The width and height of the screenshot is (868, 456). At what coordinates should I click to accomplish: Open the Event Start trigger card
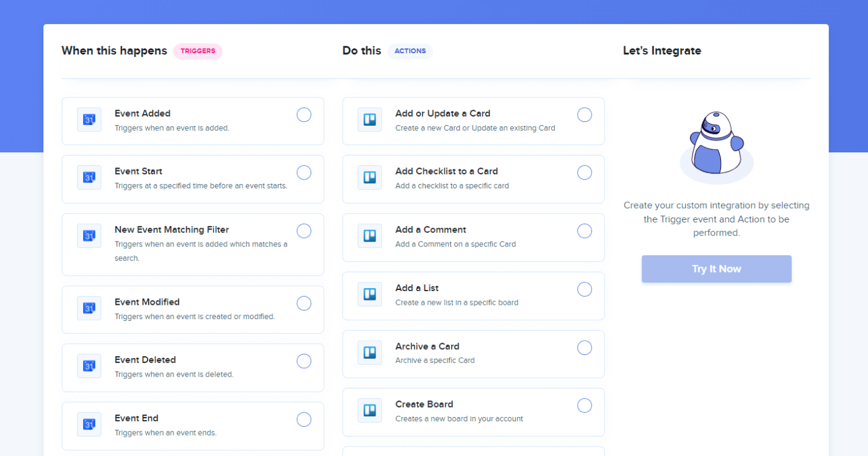192,179
